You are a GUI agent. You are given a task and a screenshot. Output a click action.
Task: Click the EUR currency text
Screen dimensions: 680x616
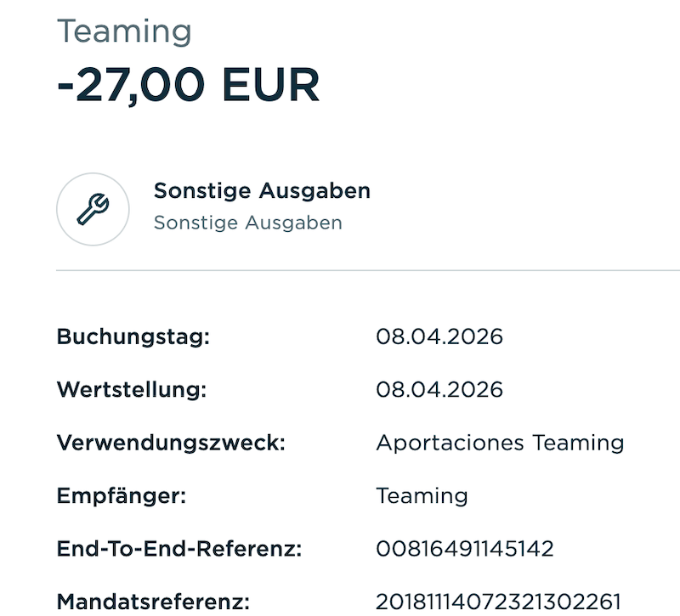coord(270,85)
